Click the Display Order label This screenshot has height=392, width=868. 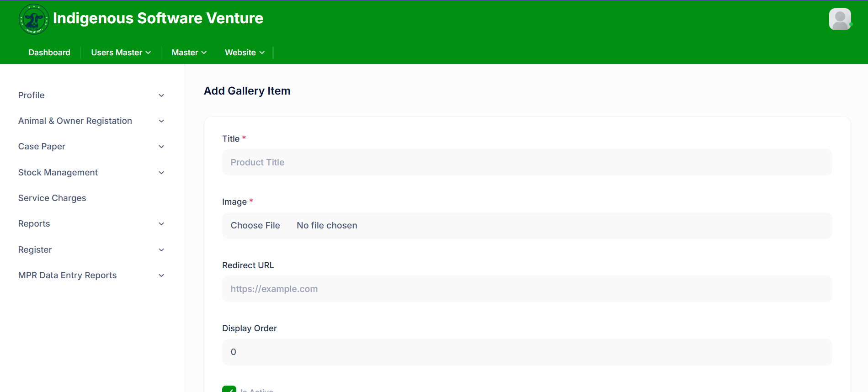(x=250, y=328)
